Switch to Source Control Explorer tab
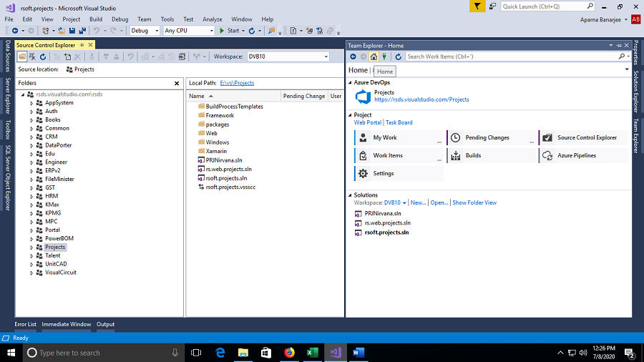644x362 pixels. (46, 45)
